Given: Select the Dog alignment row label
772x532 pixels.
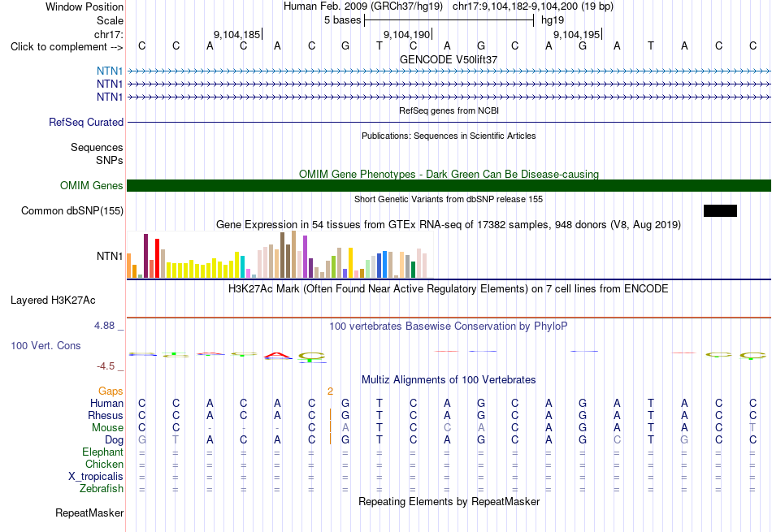Looking at the screenshot, I should tap(115, 440).
